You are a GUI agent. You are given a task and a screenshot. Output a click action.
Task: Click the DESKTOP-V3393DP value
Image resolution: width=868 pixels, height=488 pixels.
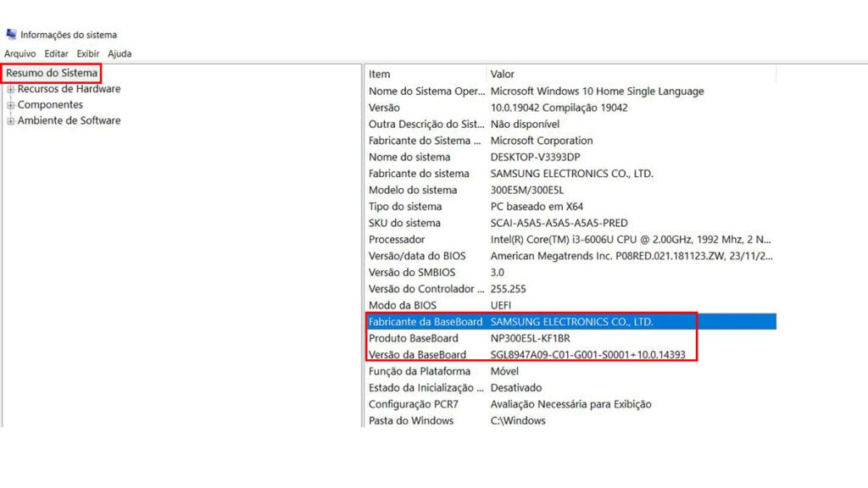(x=536, y=157)
